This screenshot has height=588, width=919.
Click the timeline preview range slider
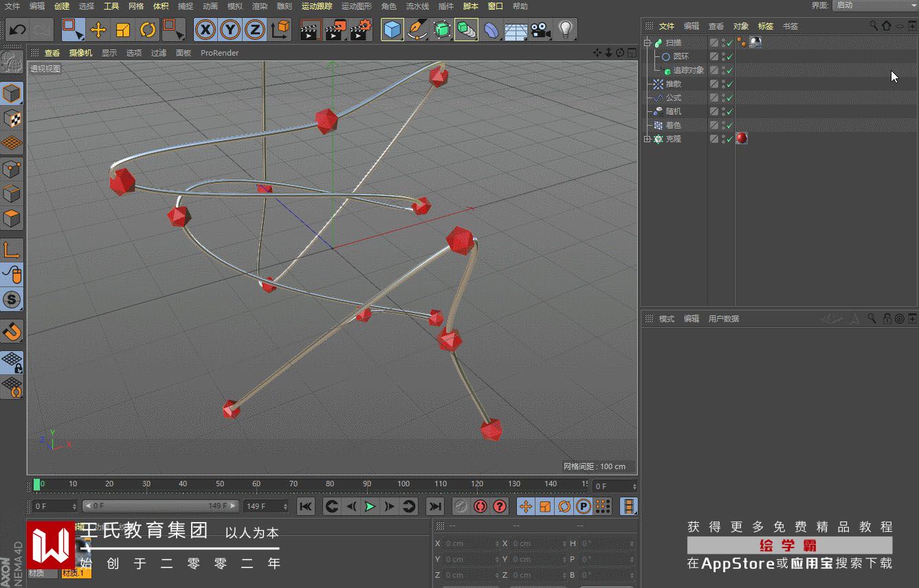161,506
